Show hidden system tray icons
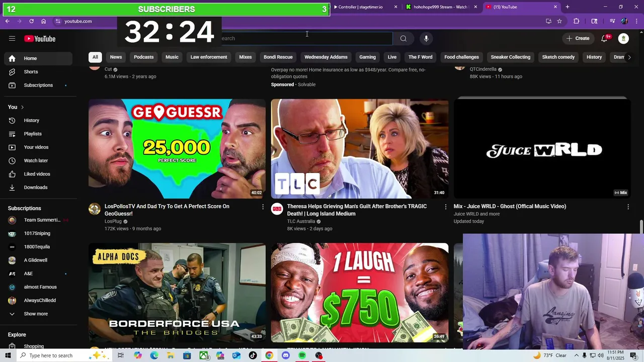Viewport: 644px width, 362px height. click(577, 355)
